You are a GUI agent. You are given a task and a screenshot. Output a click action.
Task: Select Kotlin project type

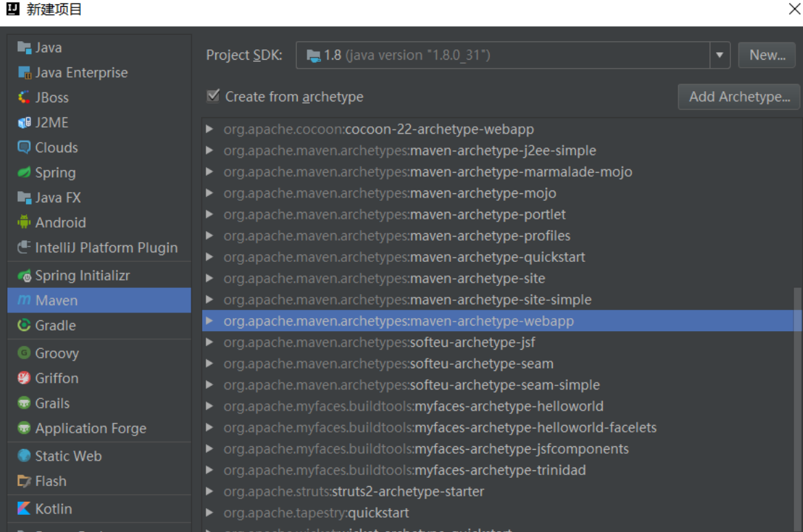point(99,509)
